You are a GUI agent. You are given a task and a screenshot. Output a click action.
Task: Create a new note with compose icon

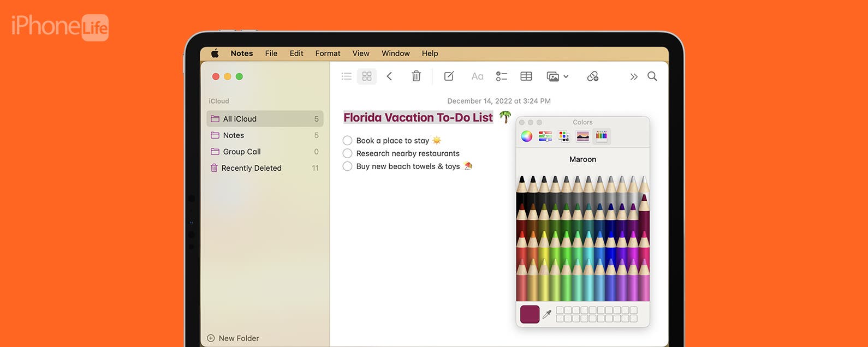tap(449, 76)
